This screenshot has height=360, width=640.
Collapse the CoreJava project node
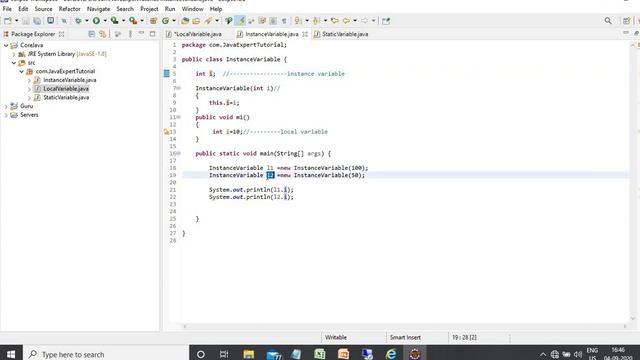tap(6, 45)
